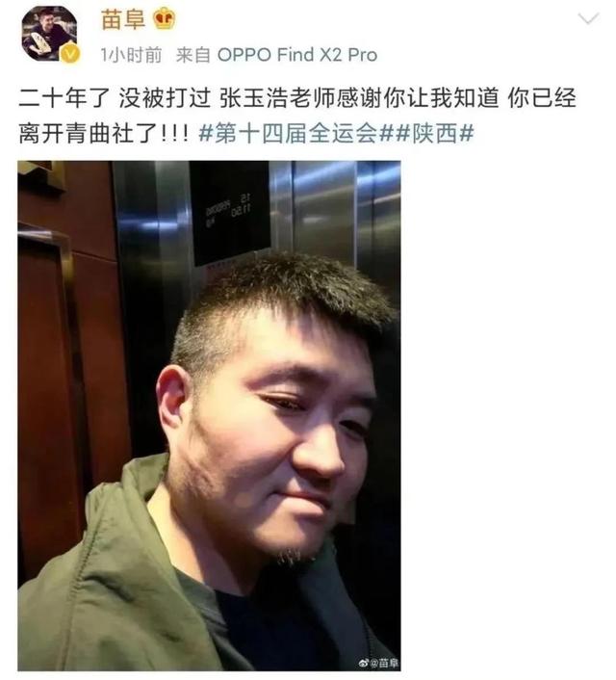The image size is (616, 680).
Task: Open post detail via text 二十年了 没被打过
Action: [115, 97]
